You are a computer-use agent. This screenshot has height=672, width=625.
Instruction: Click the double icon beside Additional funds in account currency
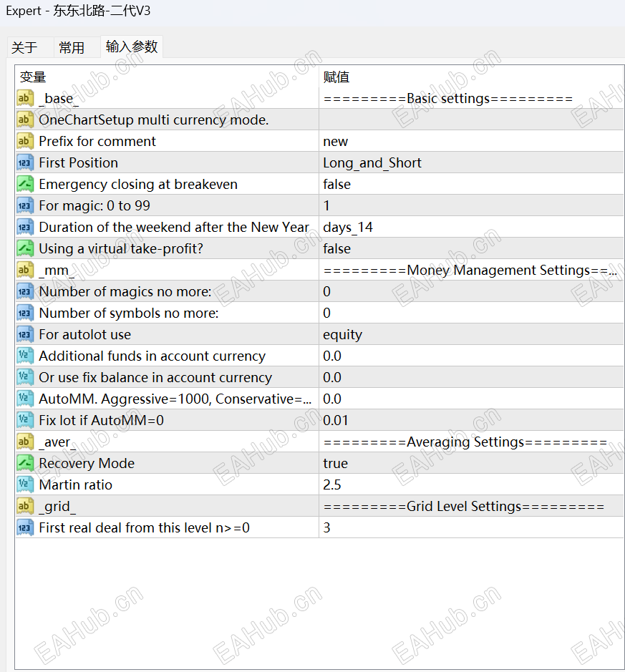pos(25,356)
